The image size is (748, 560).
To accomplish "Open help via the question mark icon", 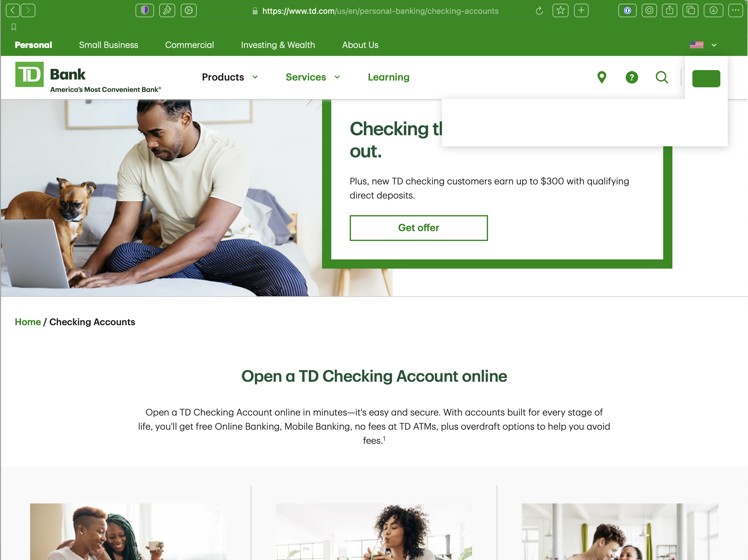I will 632,77.
